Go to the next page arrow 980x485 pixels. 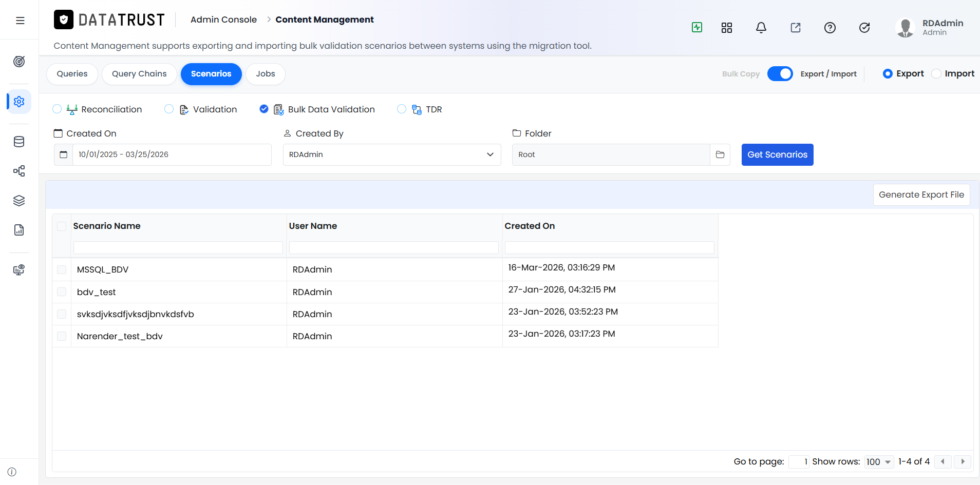point(963,461)
